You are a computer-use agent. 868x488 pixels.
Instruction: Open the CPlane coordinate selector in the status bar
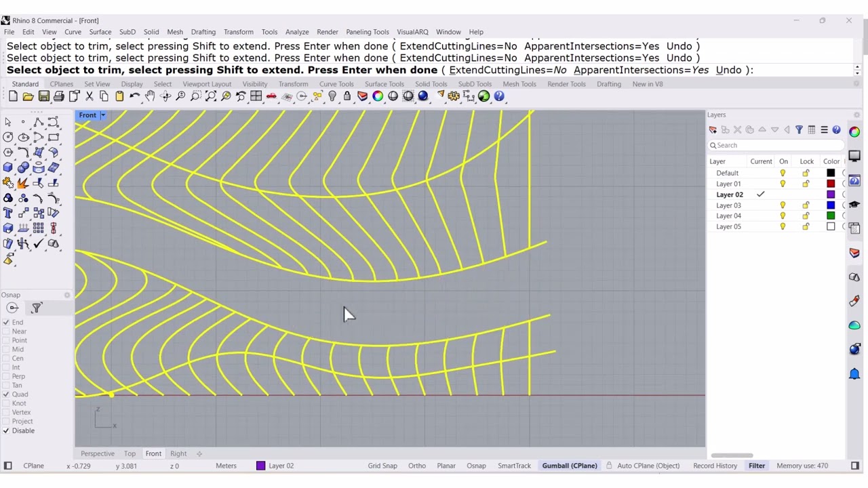33,466
